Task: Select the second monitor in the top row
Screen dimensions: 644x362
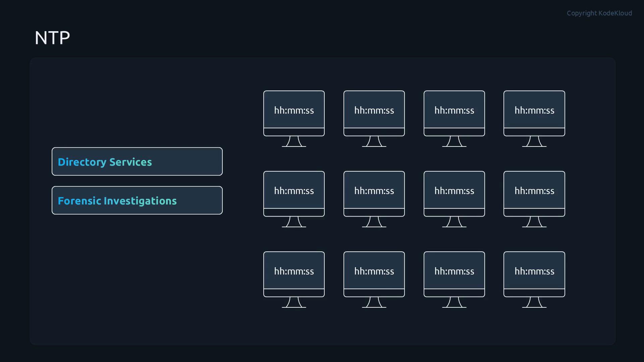Action: coord(374,118)
